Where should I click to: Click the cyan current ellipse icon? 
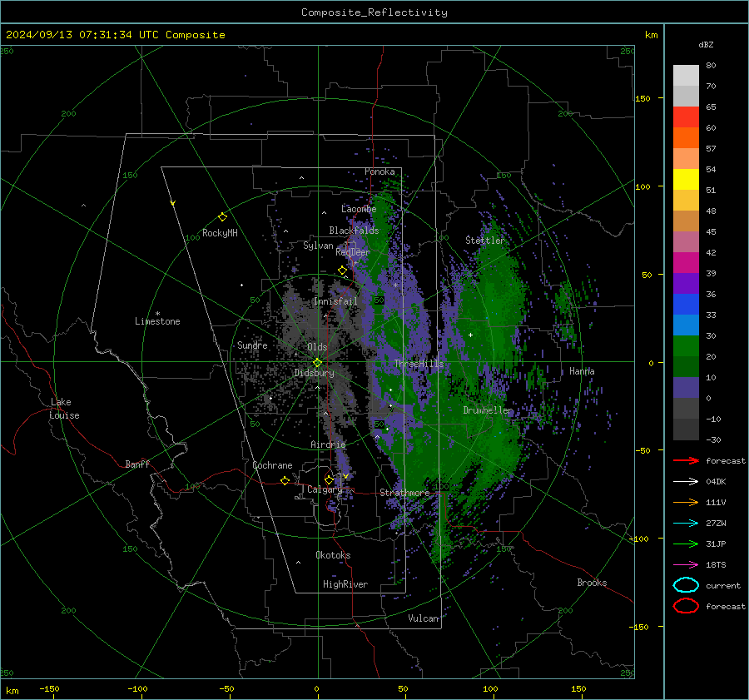pyautogui.click(x=686, y=585)
